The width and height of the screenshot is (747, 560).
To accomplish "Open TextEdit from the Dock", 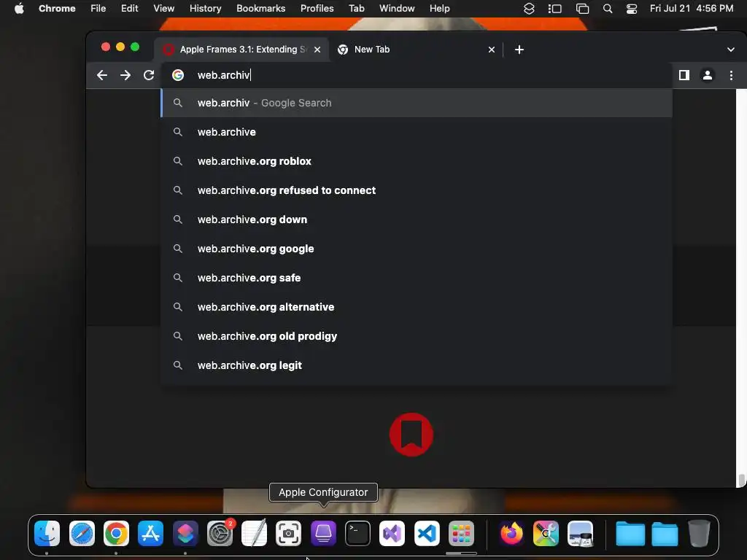I will click(x=255, y=533).
